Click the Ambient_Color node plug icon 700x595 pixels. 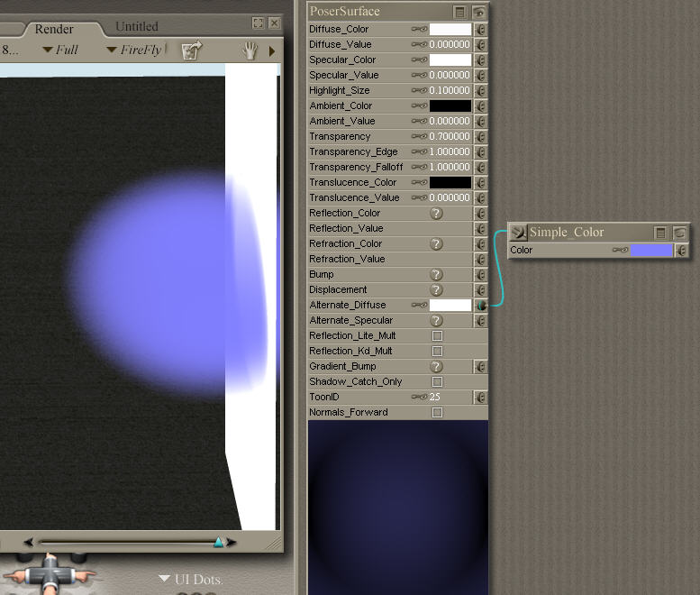coord(480,105)
